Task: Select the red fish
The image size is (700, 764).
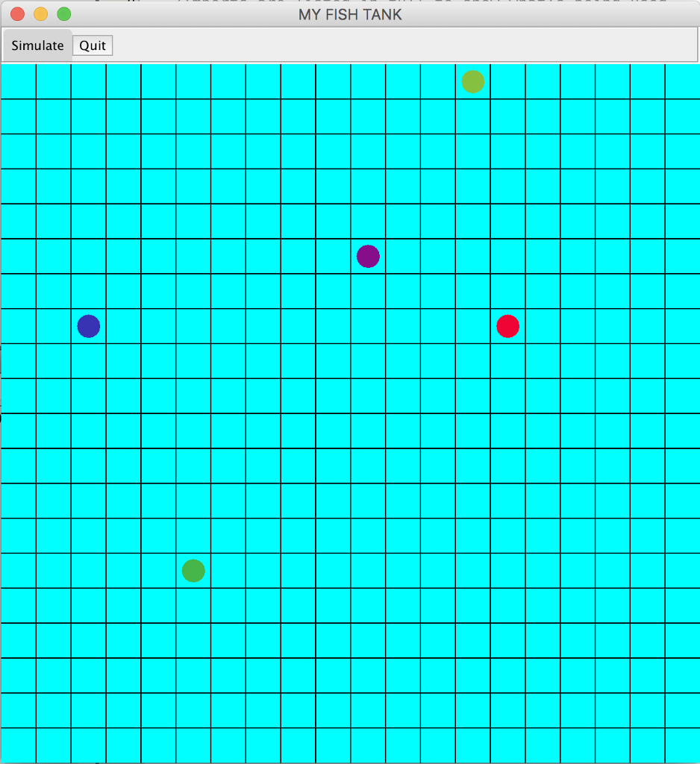Action: pos(507,325)
